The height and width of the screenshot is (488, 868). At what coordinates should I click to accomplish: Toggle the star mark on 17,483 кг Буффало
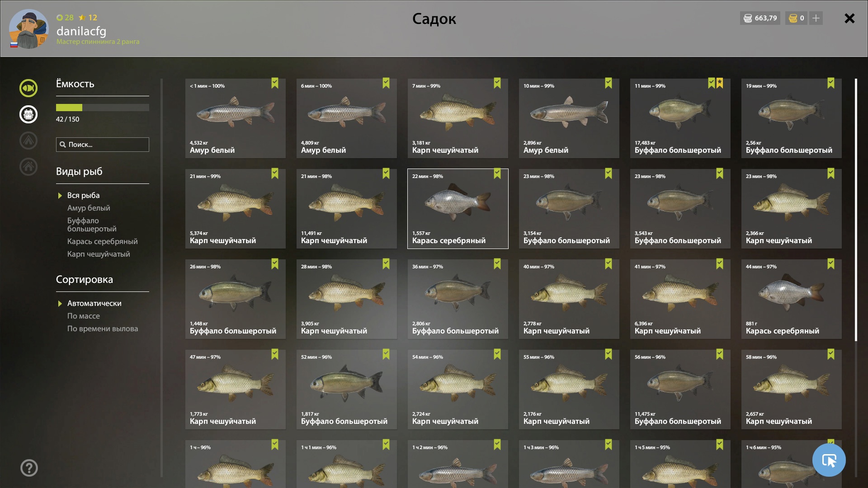[720, 83]
